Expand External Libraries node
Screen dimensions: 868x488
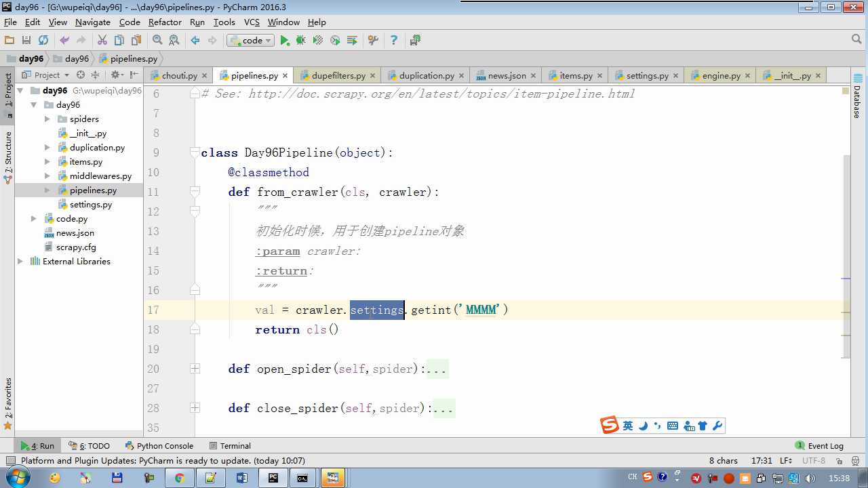pos(20,262)
